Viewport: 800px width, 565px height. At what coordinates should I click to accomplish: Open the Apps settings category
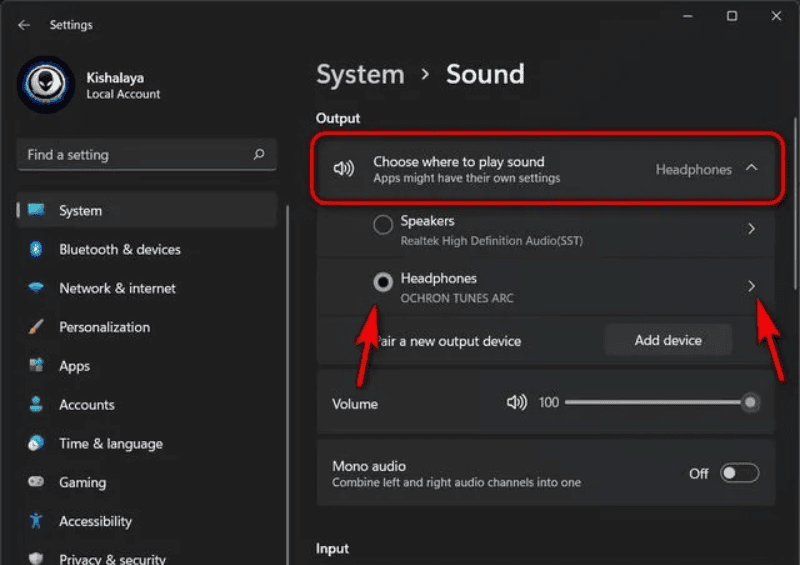coord(74,366)
